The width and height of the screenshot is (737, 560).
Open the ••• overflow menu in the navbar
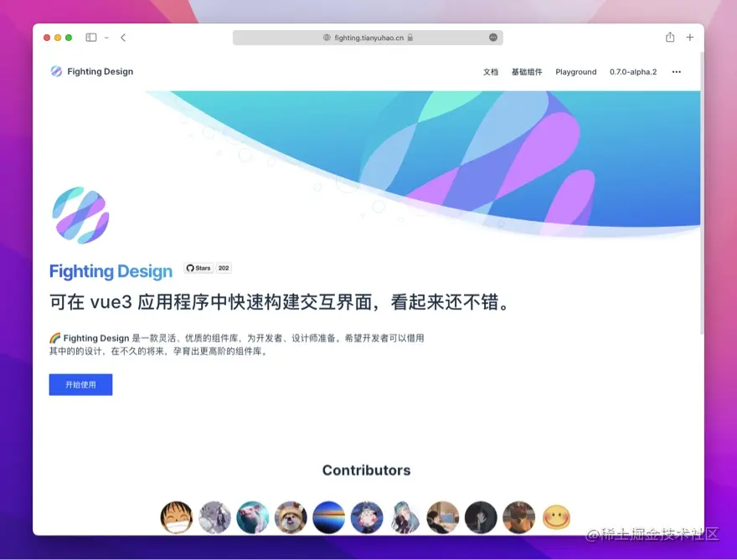pyautogui.click(x=676, y=72)
